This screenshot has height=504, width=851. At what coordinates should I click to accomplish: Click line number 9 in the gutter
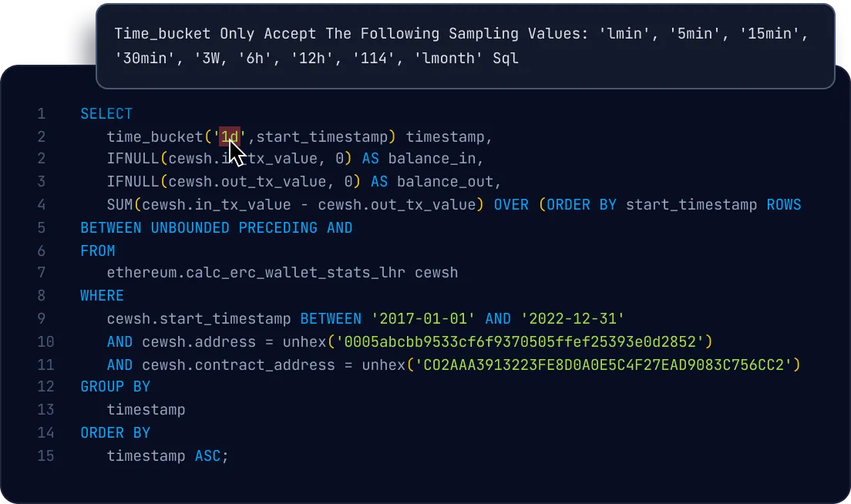pyautogui.click(x=42, y=319)
